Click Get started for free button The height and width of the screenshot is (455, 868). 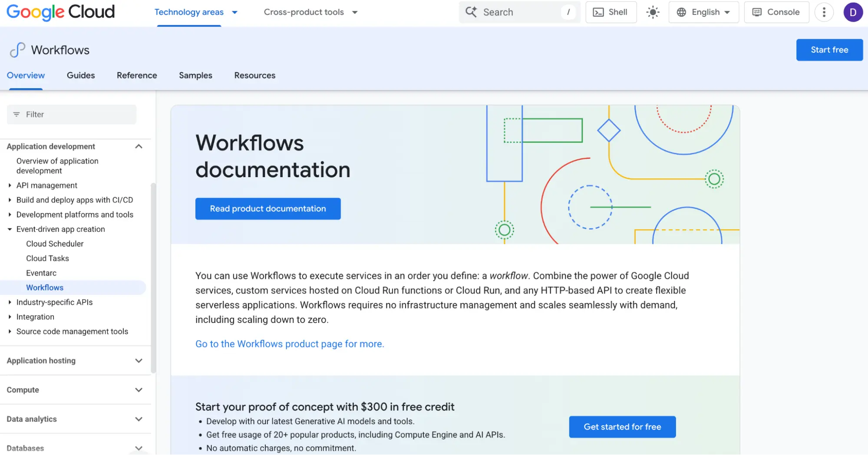pyautogui.click(x=622, y=427)
